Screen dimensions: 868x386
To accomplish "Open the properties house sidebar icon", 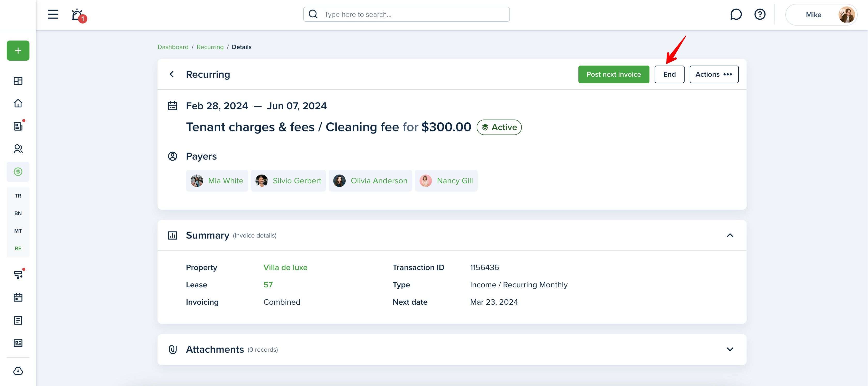I will click(18, 103).
